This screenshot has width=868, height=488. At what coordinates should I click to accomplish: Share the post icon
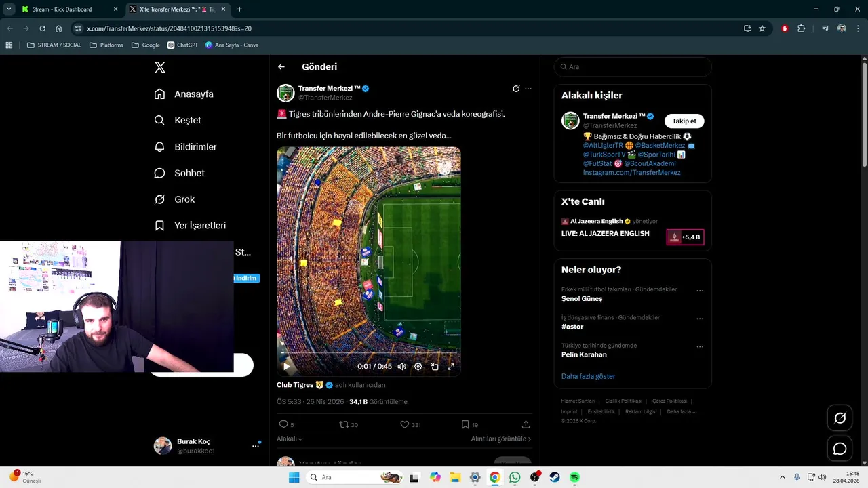pos(526,424)
